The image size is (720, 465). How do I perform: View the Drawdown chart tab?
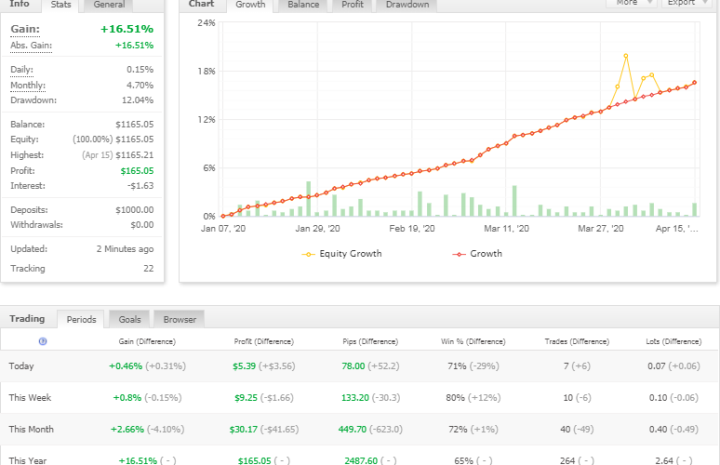pos(407,4)
